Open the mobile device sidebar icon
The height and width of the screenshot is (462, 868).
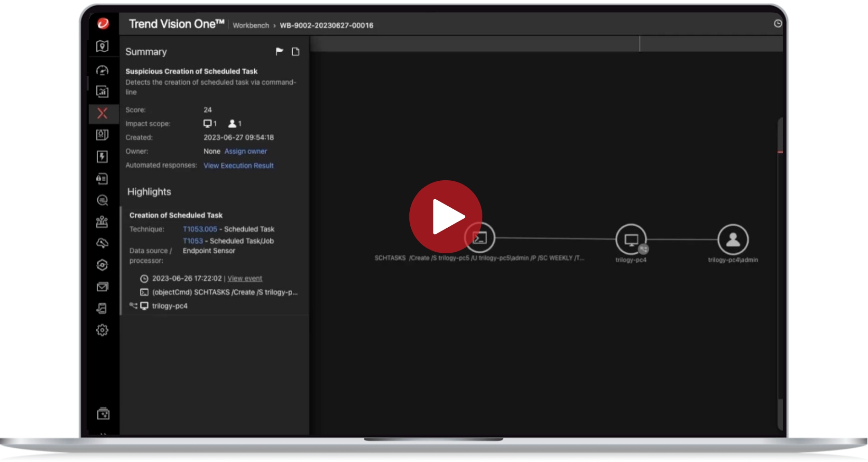pyautogui.click(x=102, y=308)
